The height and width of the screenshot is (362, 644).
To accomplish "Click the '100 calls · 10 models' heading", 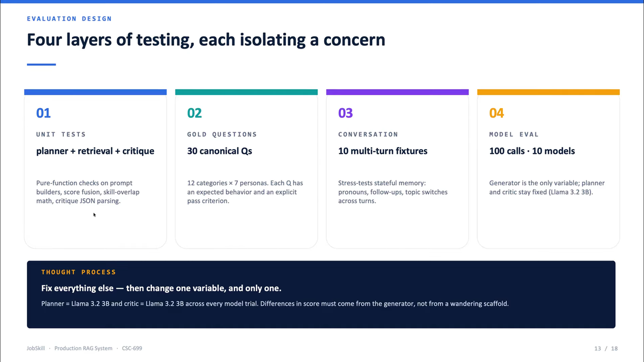I will (x=532, y=151).
